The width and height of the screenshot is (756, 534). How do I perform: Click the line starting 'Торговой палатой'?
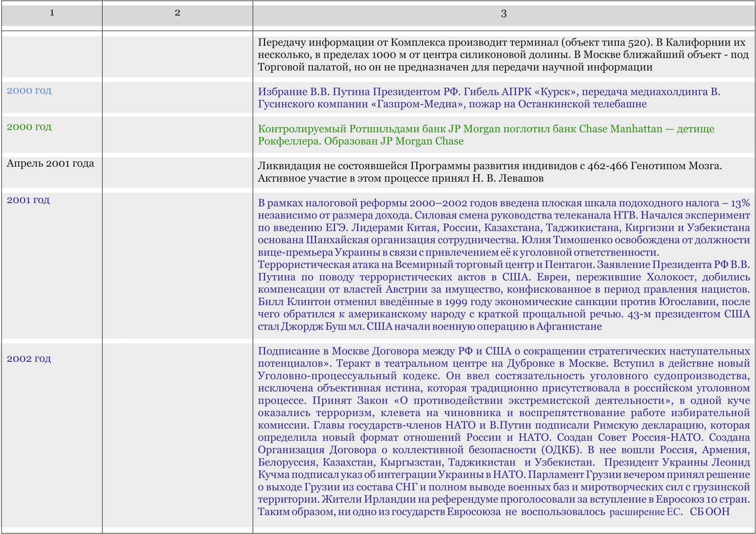pyautogui.click(x=455, y=67)
